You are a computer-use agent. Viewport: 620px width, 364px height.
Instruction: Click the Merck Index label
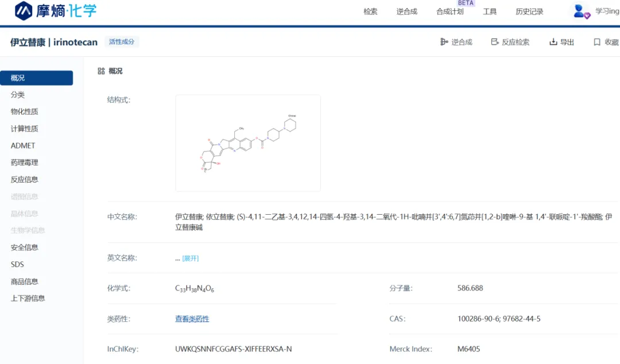click(411, 349)
